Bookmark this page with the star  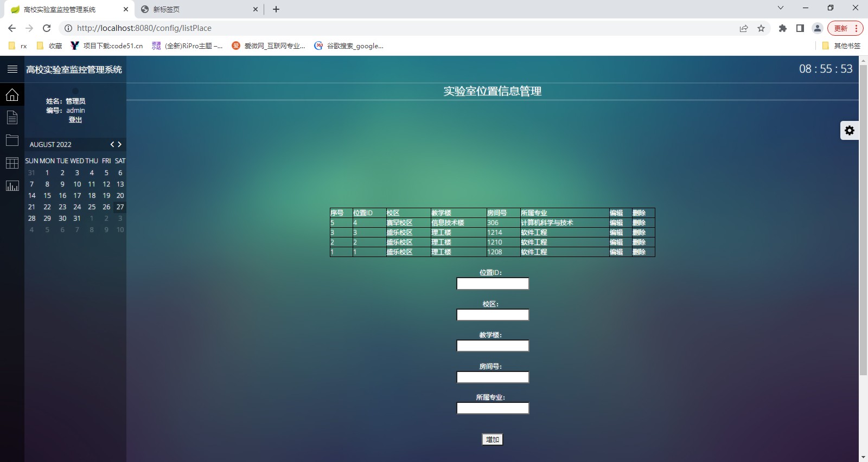pos(761,28)
